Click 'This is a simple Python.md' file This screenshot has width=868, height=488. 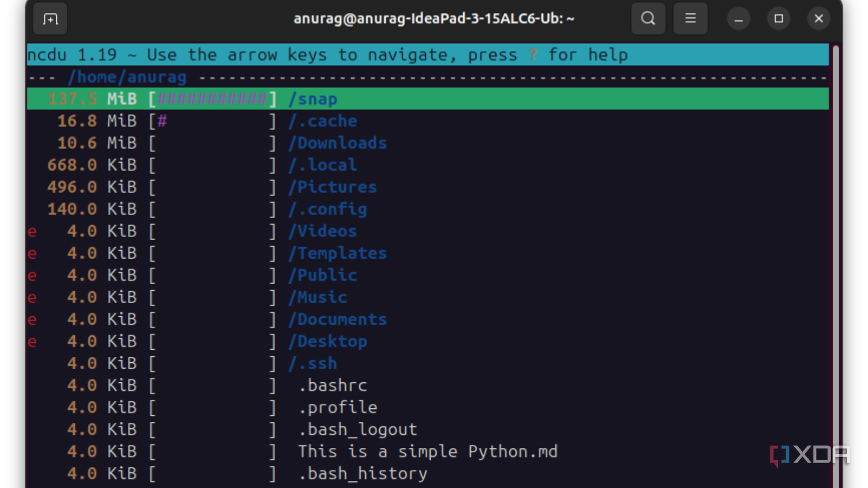tap(427, 452)
